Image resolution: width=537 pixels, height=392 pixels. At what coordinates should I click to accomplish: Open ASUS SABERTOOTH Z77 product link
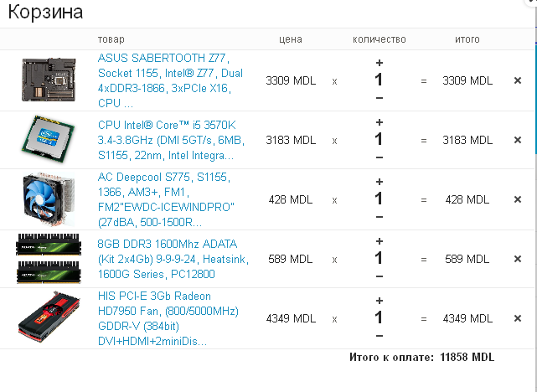(x=171, y=80)
